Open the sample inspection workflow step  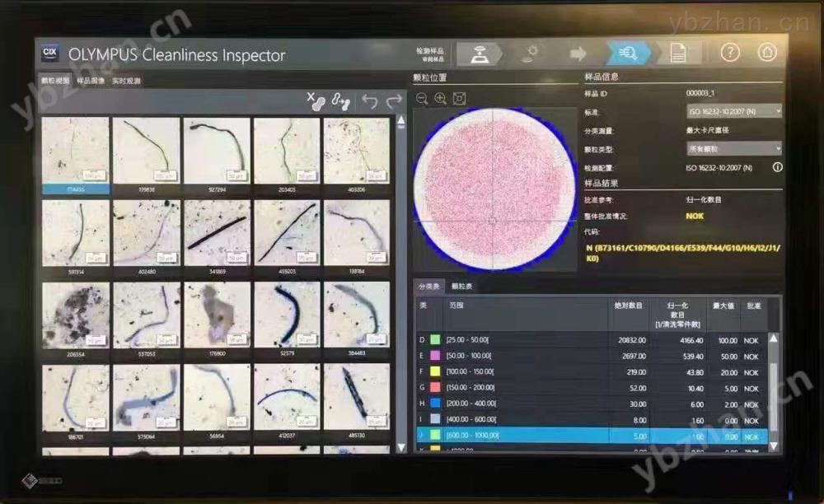tap(480, 54)
